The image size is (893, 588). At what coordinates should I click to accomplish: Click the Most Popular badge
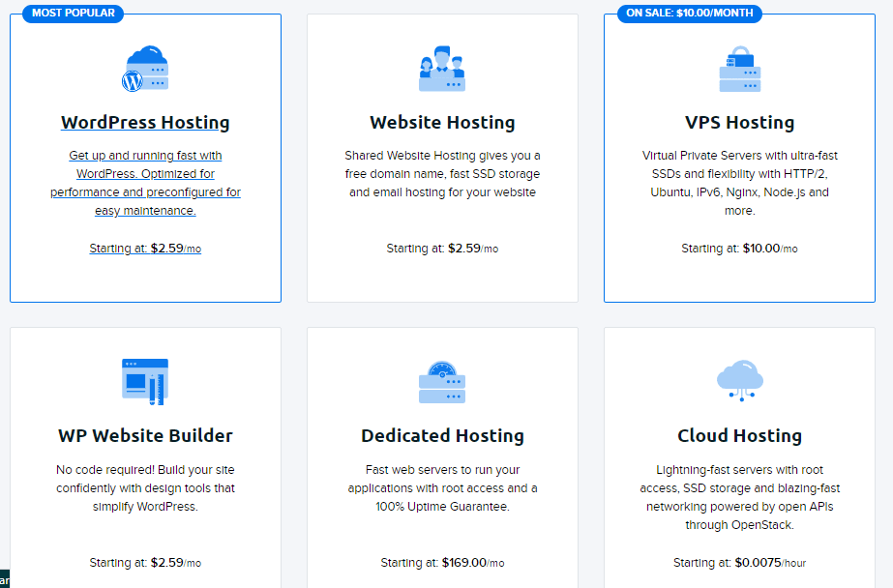(x=73, y=14)
